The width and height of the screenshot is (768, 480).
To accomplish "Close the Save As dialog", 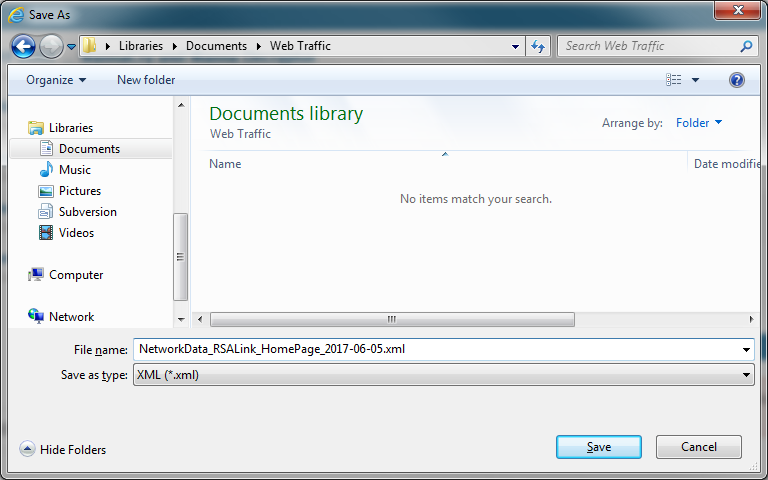I will (x=738, y=10).
